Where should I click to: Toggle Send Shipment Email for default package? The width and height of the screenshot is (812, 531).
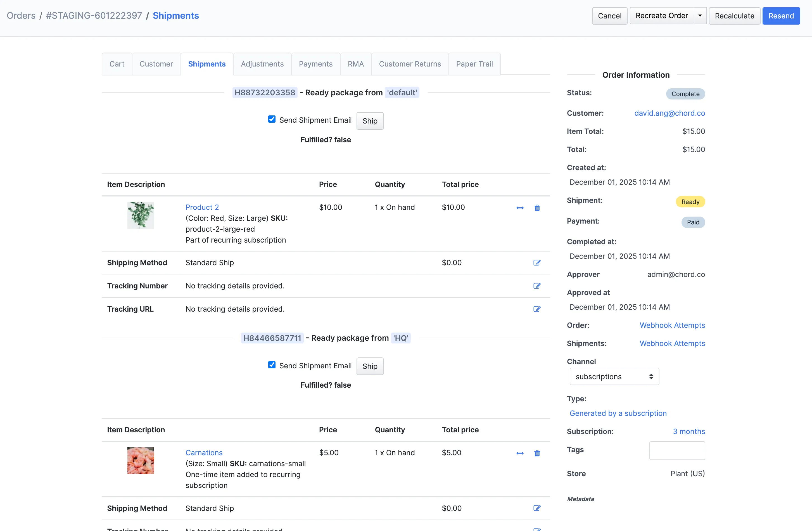point(272,119)
